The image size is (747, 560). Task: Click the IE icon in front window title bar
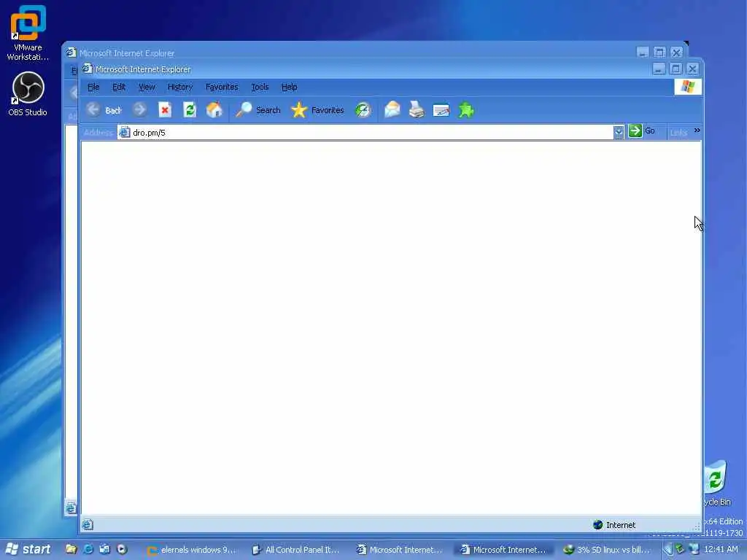(88, 69)
